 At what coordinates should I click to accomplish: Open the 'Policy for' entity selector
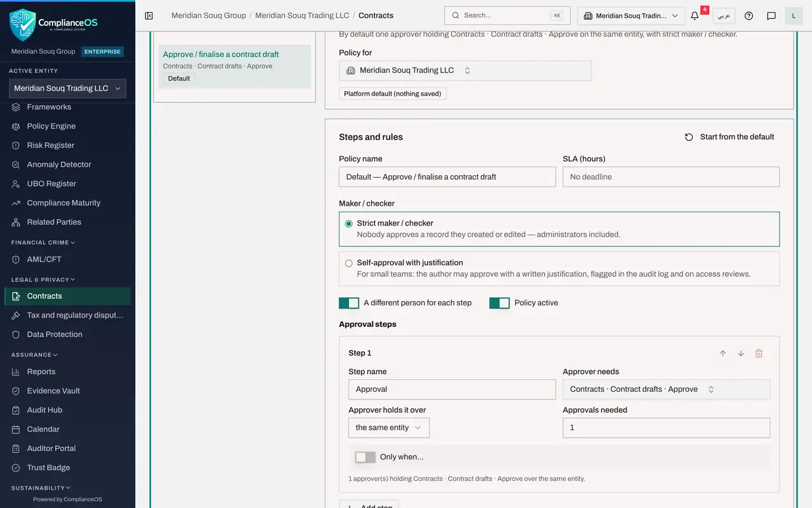pyautogui.click(x=465, y=70)
